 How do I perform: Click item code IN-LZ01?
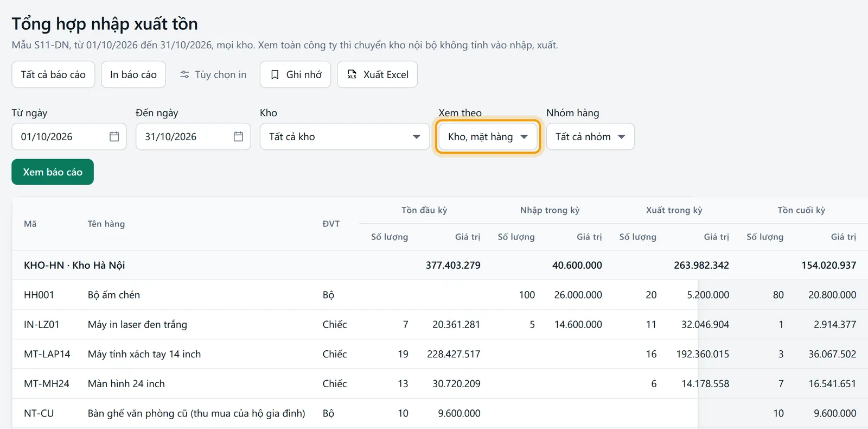[x=41, y=324]
